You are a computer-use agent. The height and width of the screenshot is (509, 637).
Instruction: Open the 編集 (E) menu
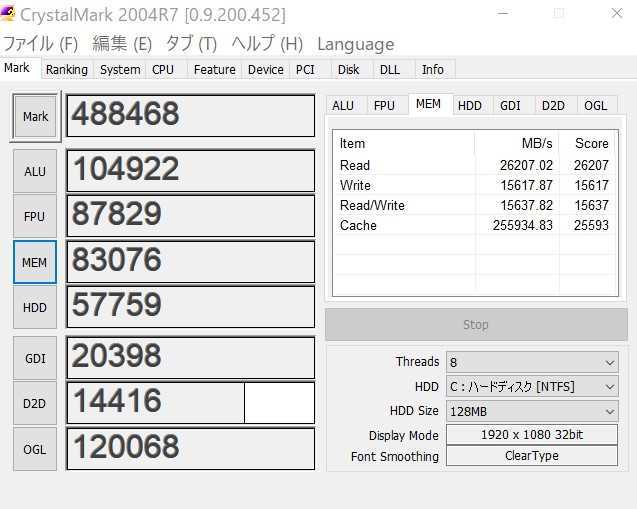point(122,44)
